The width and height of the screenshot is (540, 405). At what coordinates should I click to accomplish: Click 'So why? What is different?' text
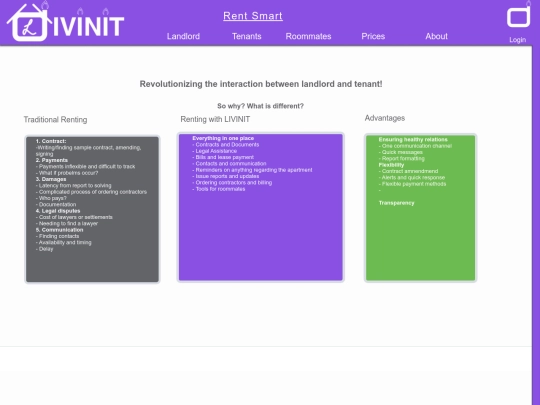pos(260,106)
